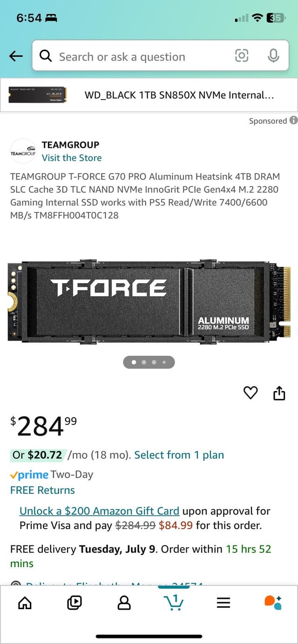Open the hamburger menu tab
The height and width of the screenshot is (644, 298).
pyautogui.click(x=223, y=603)
